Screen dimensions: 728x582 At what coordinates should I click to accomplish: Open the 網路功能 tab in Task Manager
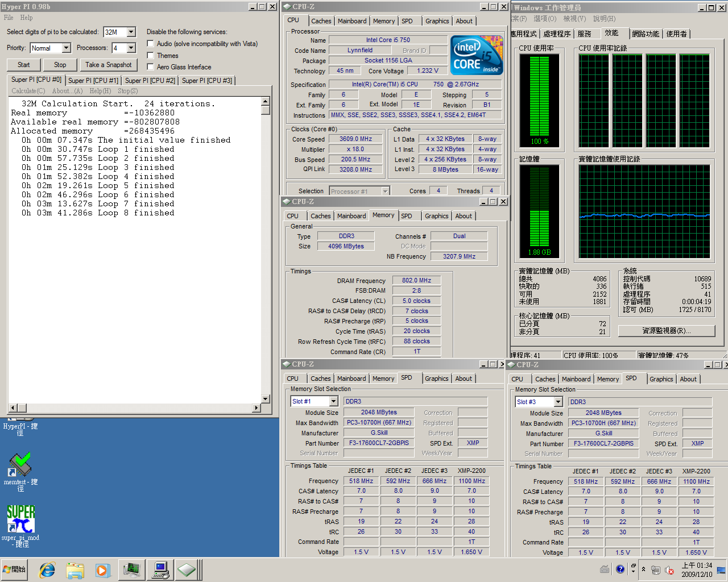pos(646,34)
